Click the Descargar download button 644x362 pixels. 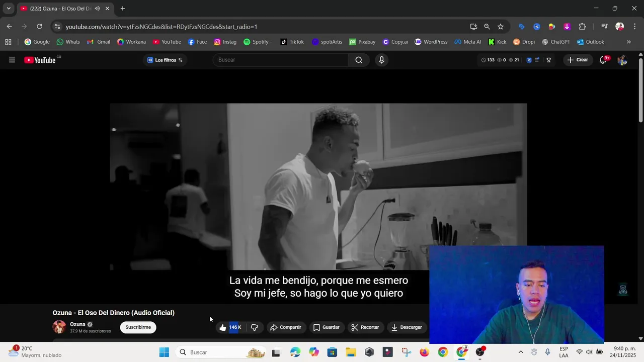tap(407, 327)
